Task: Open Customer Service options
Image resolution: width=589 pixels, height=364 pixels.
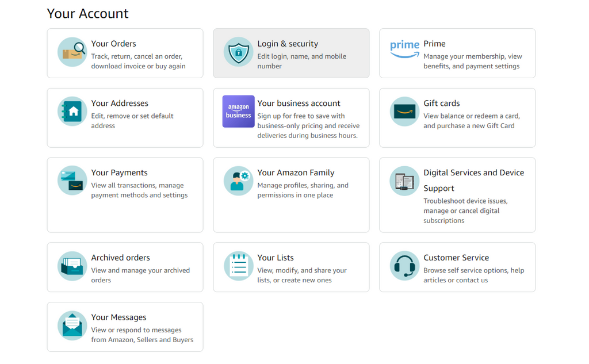Action: pos(457,267)
